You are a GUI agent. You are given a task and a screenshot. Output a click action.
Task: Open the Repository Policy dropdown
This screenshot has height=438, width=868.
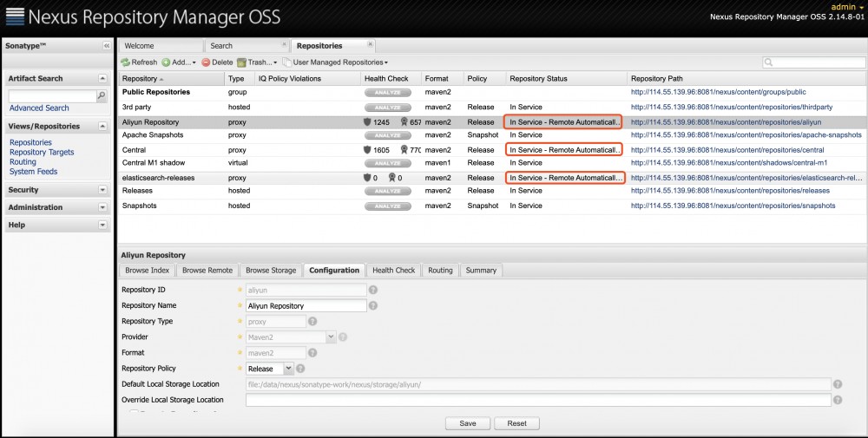[x=288, y=369]
